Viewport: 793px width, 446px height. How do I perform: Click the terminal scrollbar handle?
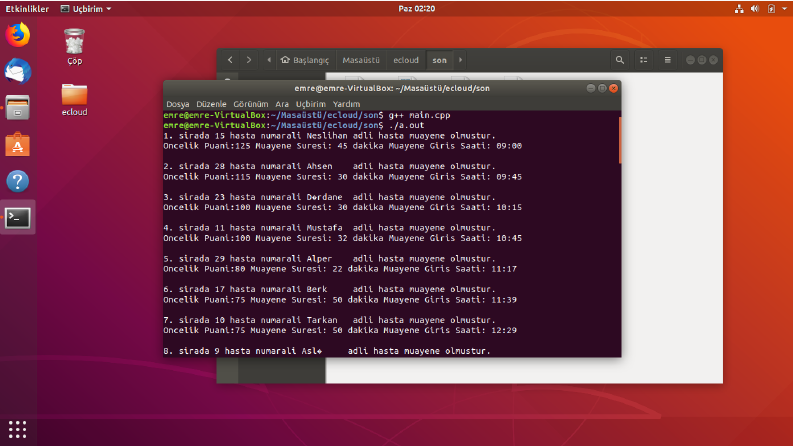(620, 140)
